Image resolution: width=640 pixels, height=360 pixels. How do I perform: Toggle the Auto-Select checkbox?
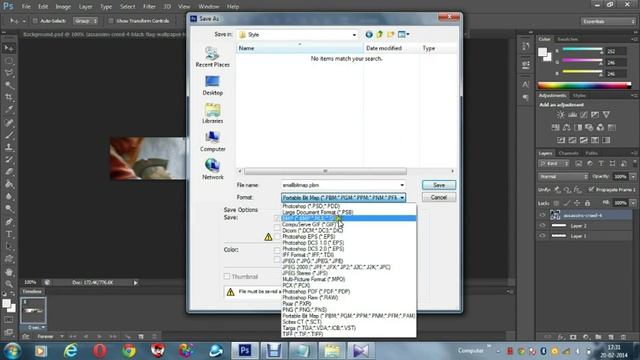(x=35, y=21)
